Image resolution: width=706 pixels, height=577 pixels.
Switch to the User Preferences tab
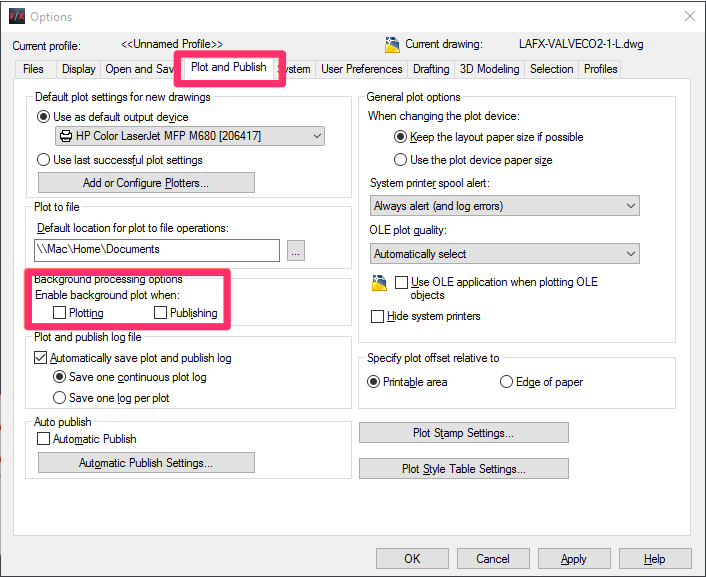(x=362, y=69)
